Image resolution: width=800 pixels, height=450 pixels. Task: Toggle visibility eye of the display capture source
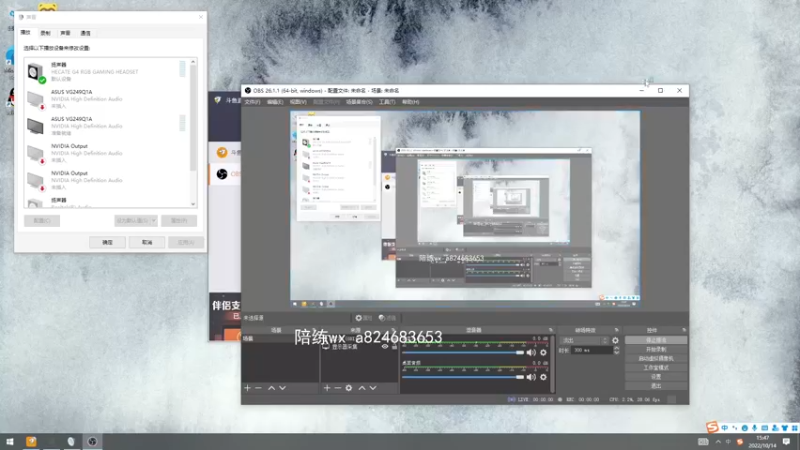[x=385, y=346]
